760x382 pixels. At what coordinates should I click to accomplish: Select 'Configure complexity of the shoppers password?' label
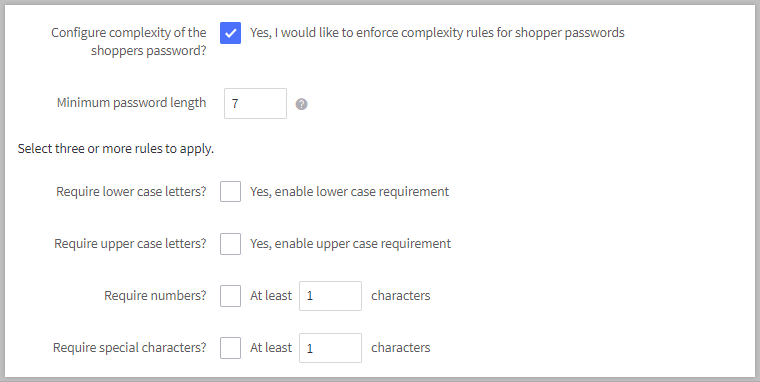click(129, 41)
